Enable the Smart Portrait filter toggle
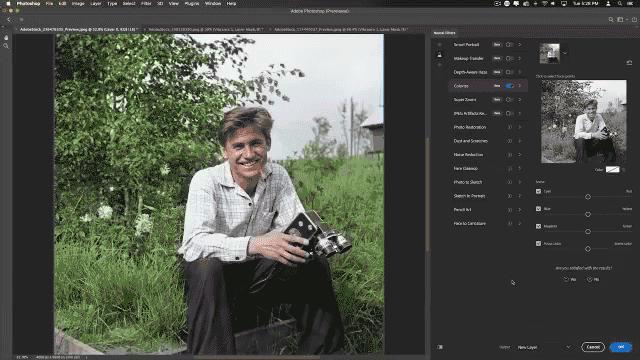 coord(509,45)
